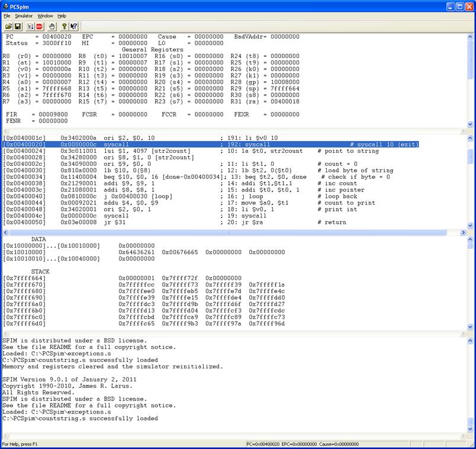Click the DATA section heading

(x=38, y=239)
